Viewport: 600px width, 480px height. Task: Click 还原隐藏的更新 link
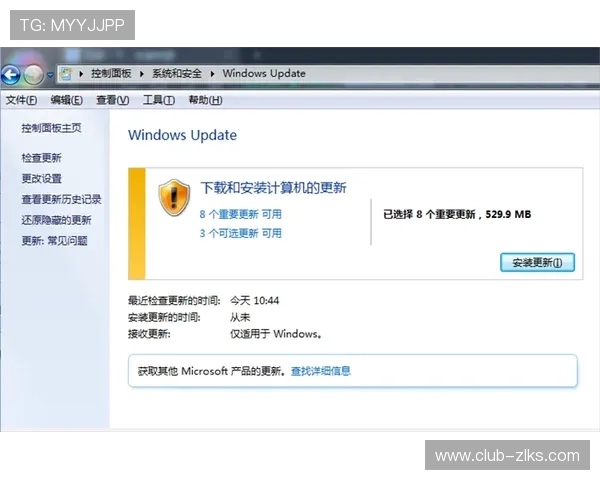(x=56, y=220)
